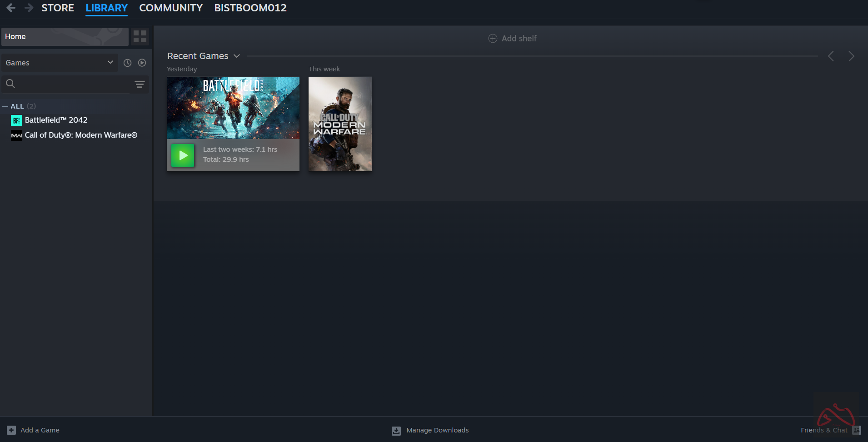Screen dimensions: 868x442
Task: Open Manage Downloads
Action: click(x=430, y=430)
